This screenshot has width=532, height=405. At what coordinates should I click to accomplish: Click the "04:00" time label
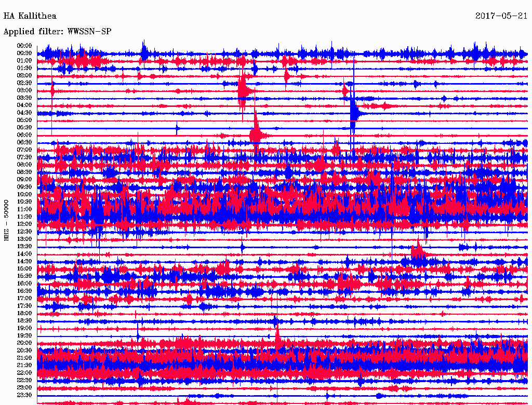[24, 105]
